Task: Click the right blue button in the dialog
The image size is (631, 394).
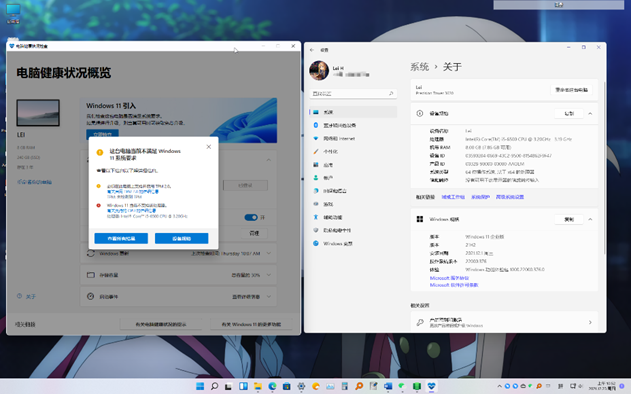Action: 181,238
